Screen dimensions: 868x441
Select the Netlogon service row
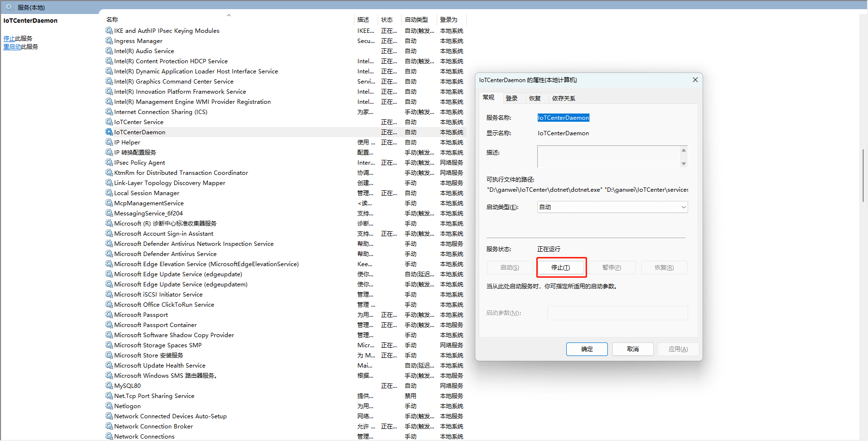pos(285,406)
